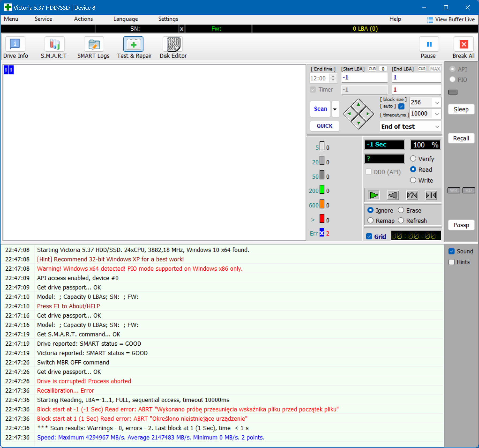Open the Menu menu
479x448 pixels.
click(x=11, y=19)
